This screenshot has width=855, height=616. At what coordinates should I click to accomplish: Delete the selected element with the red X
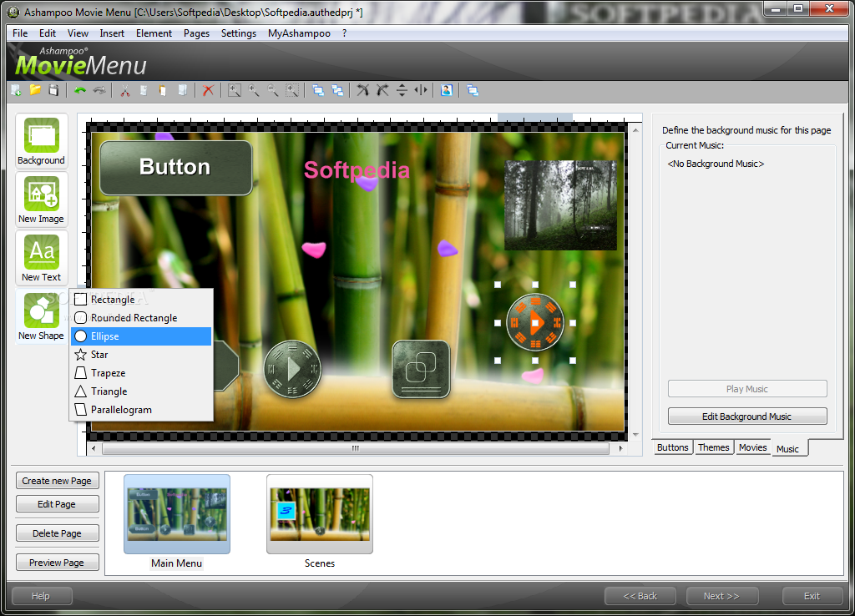click(208, 90)
